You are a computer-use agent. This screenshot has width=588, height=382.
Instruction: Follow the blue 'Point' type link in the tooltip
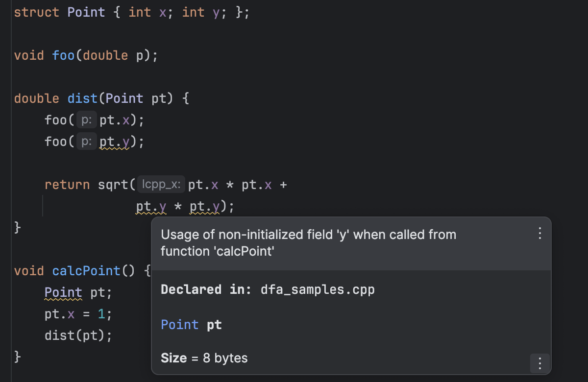179,325
